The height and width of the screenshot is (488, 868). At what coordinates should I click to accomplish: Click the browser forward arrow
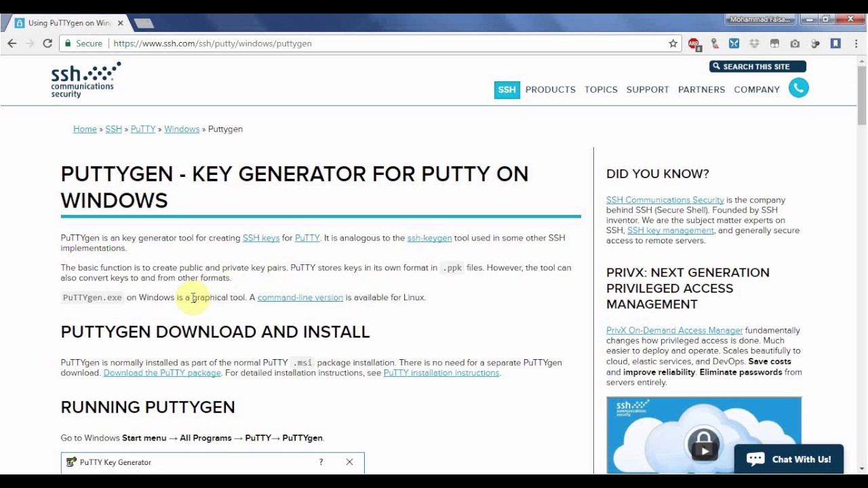point(30,43)
